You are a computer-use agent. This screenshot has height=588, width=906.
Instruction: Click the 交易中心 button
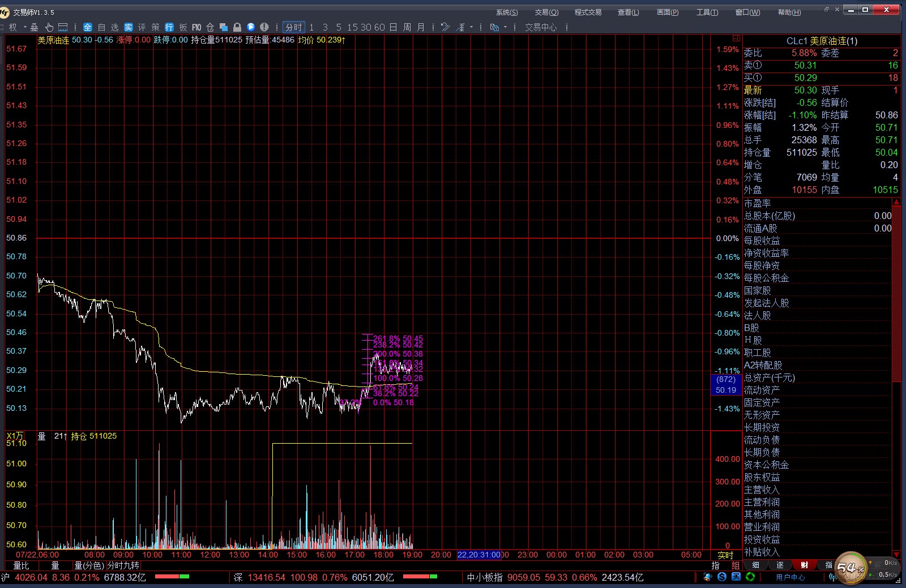point(540,27)
